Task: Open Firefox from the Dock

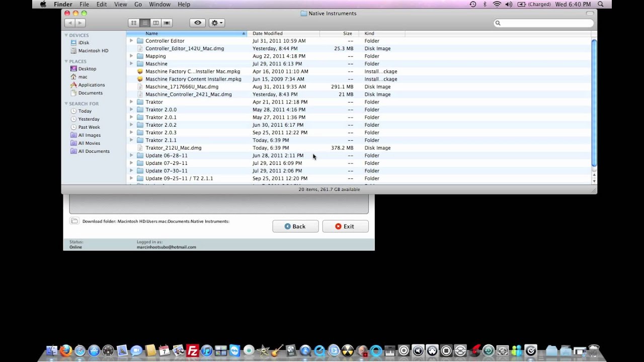Action: [x=66, y=350]
